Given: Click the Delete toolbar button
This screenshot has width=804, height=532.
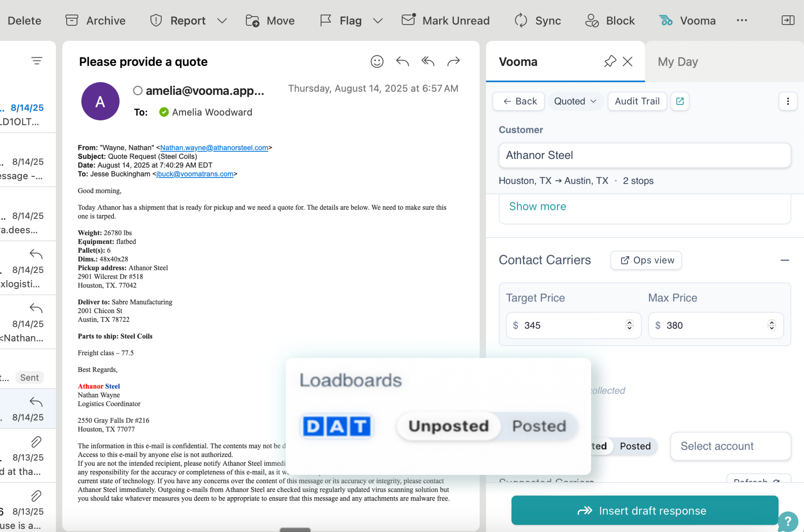Looking at the screenshot, I should click(24, 21).
